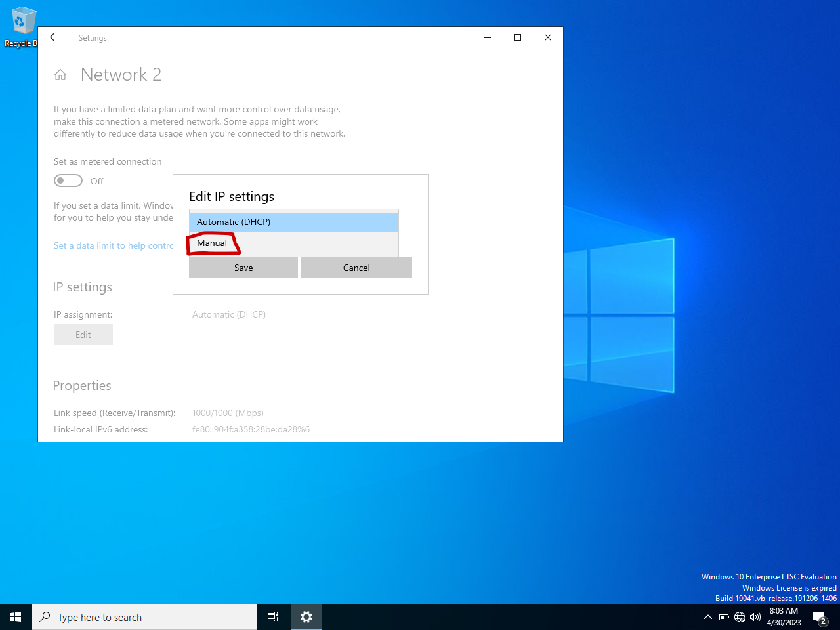
Task: Open the data limit settings link
Action: click(x=113, y=245)
